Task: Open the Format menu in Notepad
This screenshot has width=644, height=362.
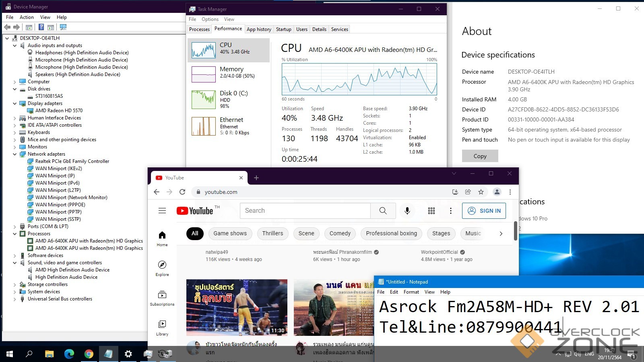Action: click(411, 292)
